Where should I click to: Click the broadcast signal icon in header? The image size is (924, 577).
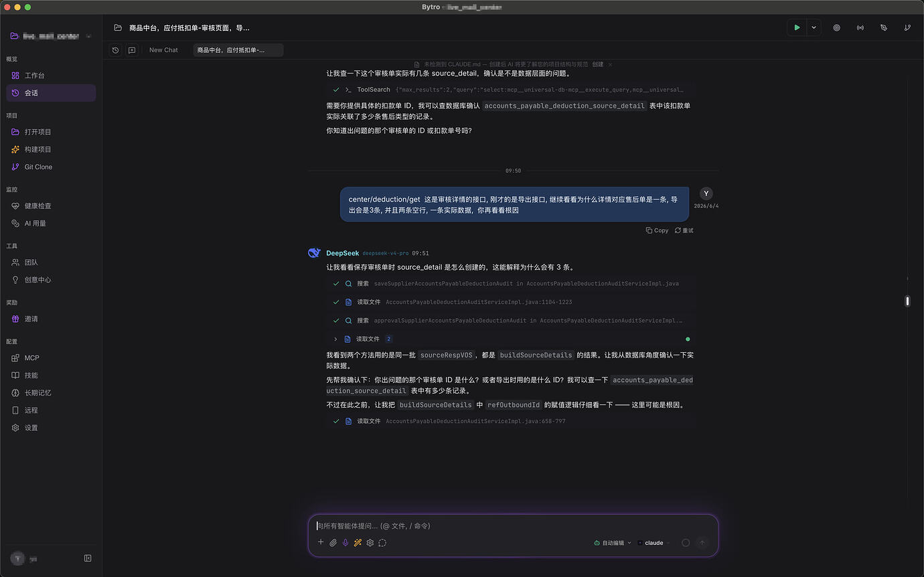(860, 27)
